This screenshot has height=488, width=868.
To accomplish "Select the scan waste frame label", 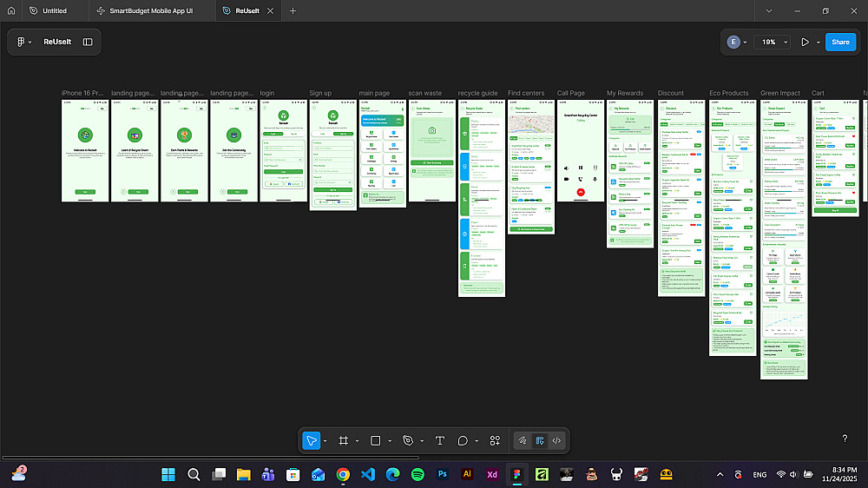I will point(425,93).
